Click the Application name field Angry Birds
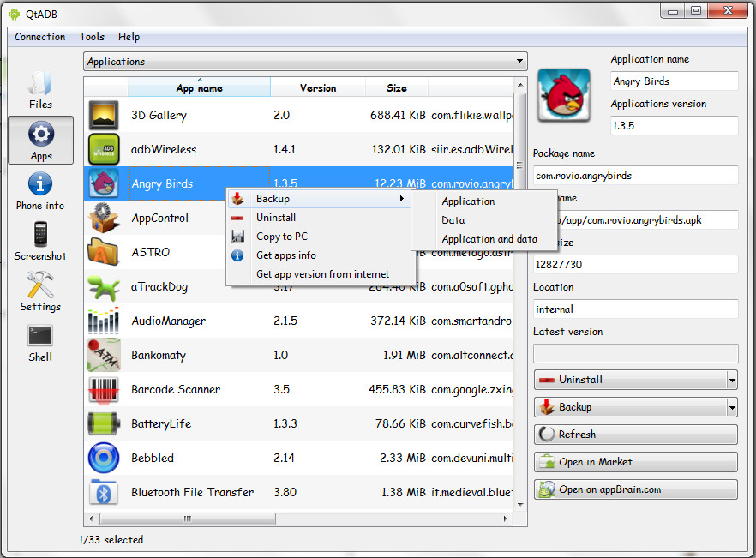This screenshot has width=756, height=558. point(674,81)
